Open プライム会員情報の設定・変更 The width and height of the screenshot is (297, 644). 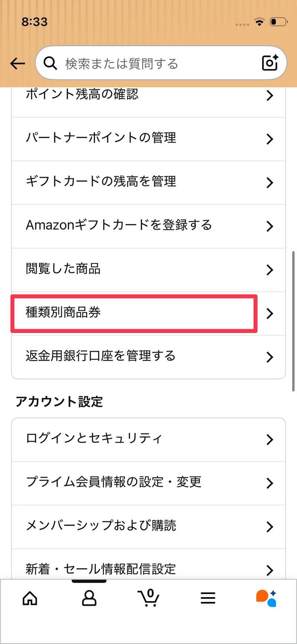click(x=148, y=483)
